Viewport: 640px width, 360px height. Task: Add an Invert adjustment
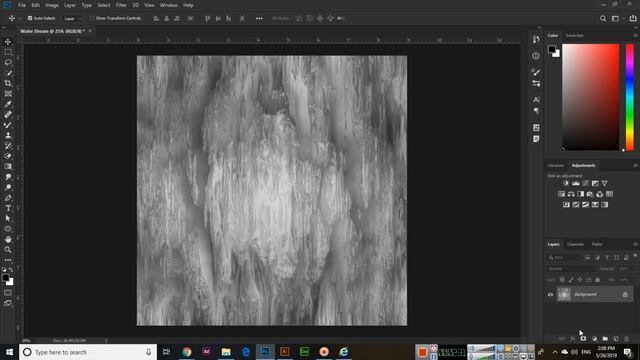coord(566,204)
